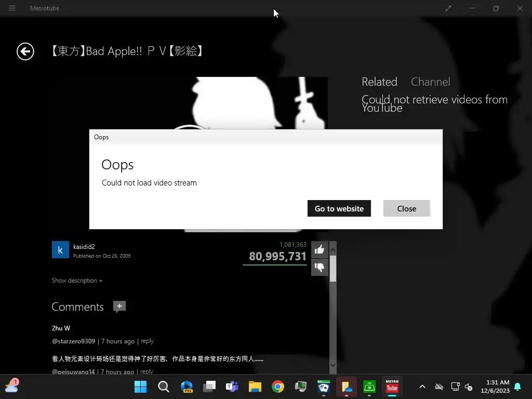532x399 pixels.
Task: Click 'Could not load video stream' message
Action: 149,183
